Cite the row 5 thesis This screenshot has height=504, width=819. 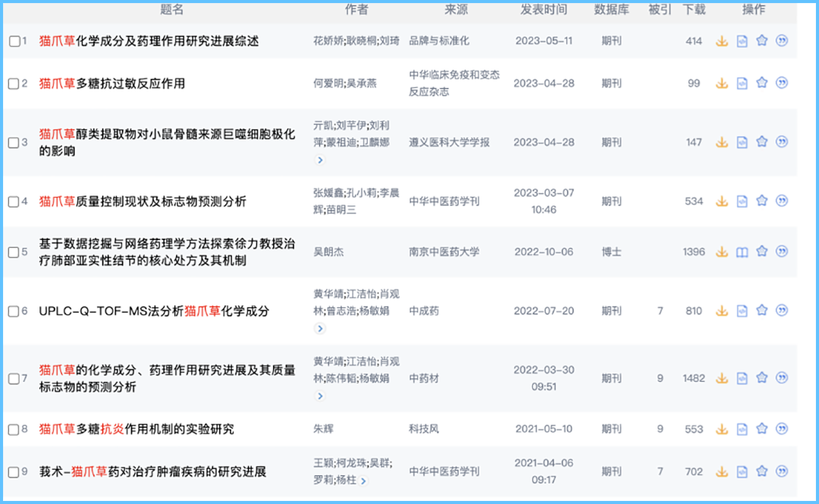coord(781,252)
